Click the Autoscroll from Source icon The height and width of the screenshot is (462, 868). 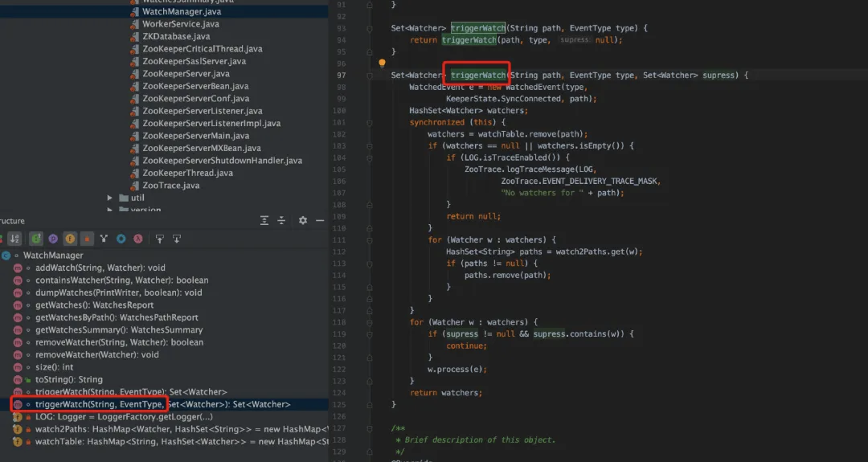[177, 239]
